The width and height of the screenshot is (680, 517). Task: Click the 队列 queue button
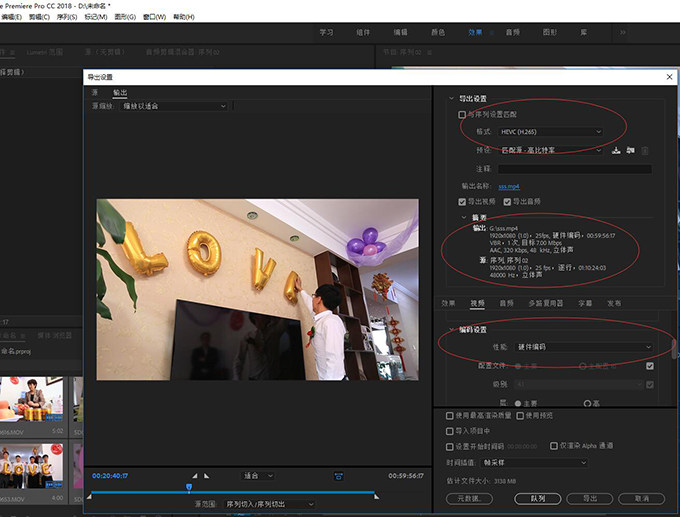pos(538,499)
